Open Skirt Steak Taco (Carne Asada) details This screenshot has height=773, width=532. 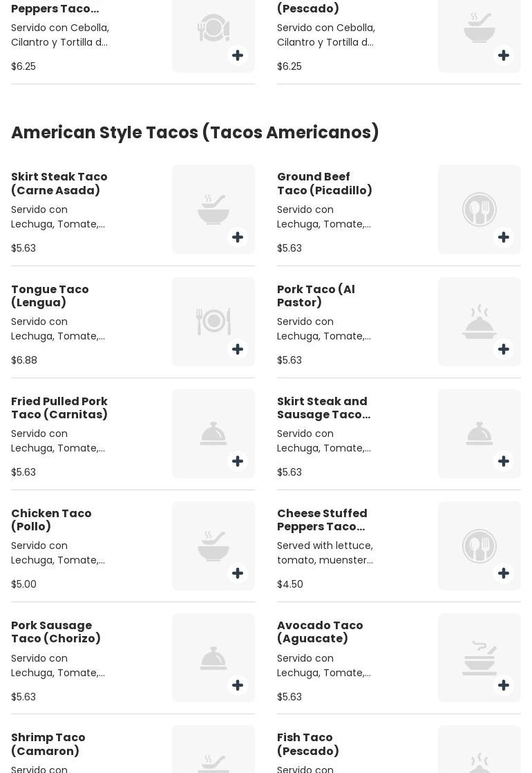point(59,183)
